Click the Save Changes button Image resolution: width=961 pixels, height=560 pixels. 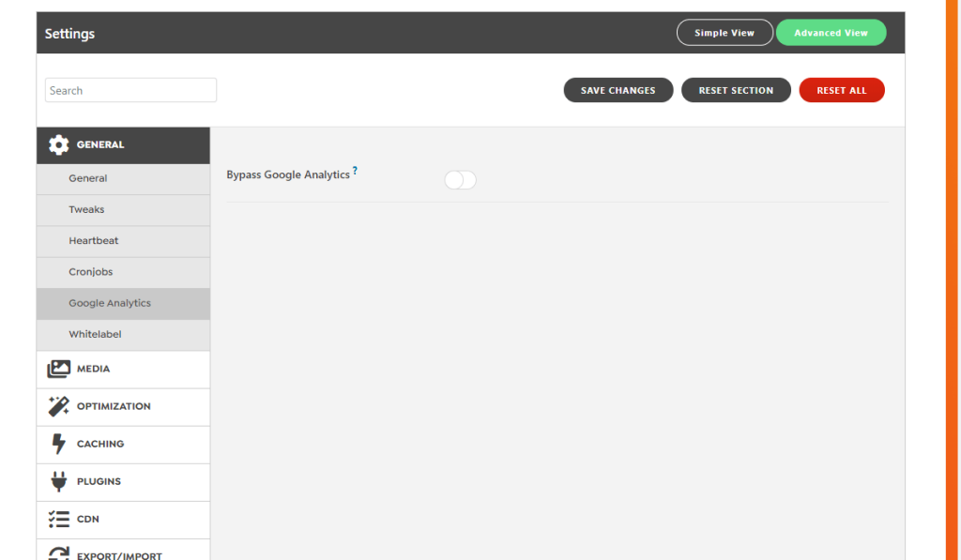(618, 91)
